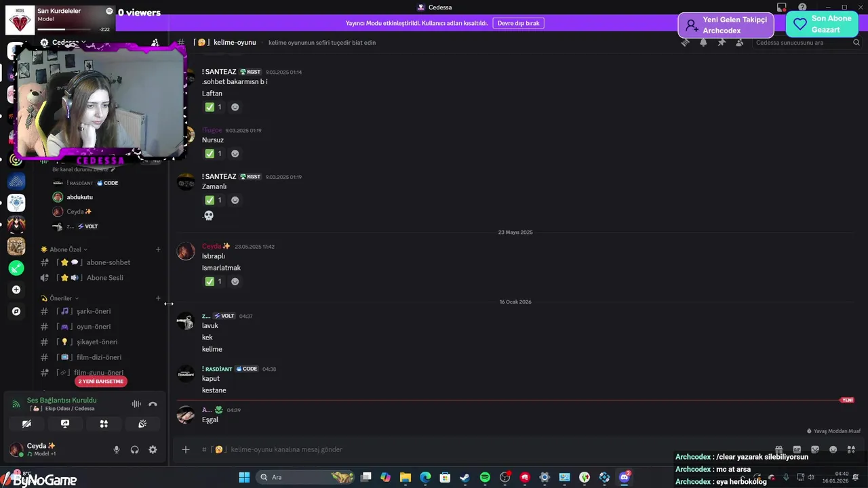Toggle checkmark reaction under Ismarlatmak
The width and height of the screenshot is (868, 488).
[x=214, y=281]
